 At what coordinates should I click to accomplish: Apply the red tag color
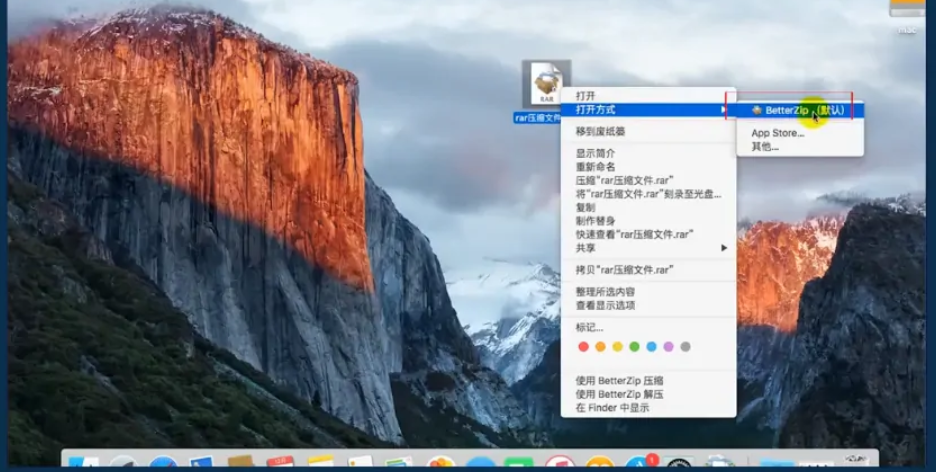[x=583, y=347]
